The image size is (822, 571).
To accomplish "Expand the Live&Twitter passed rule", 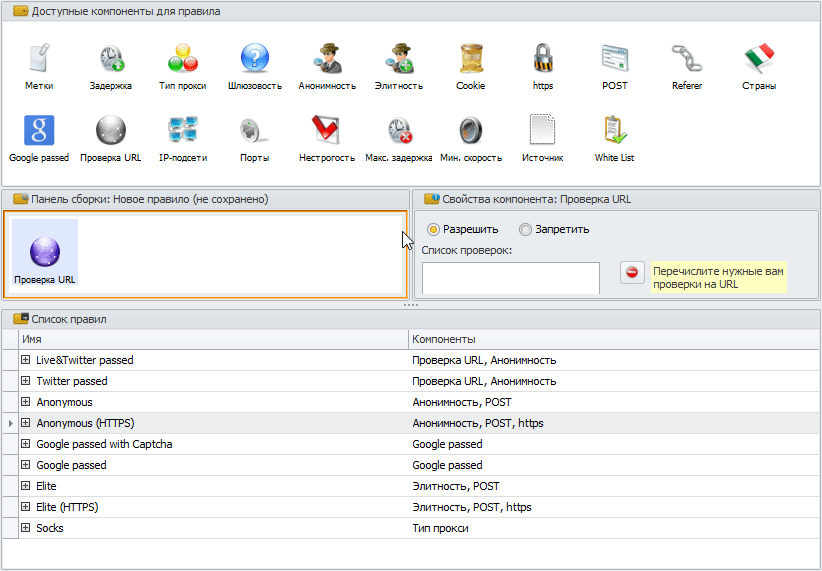I will point(26,360).
